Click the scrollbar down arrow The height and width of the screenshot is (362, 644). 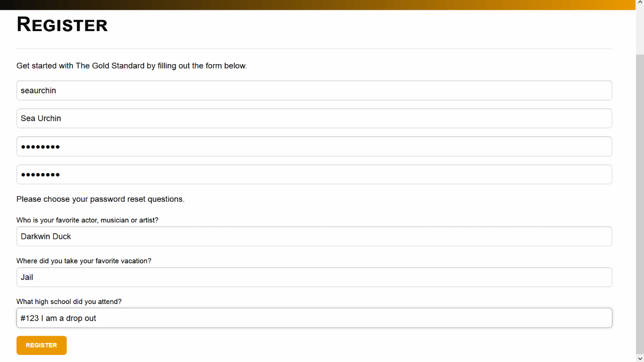640,358
